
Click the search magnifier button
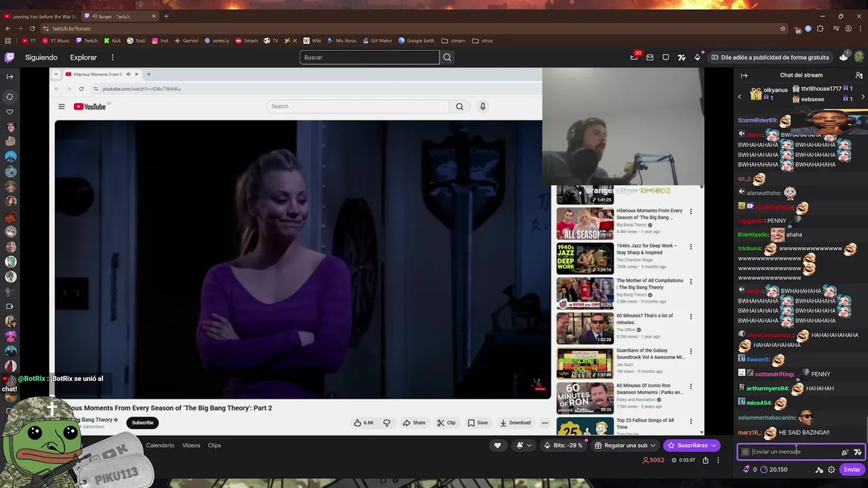(x=447, y=58)
